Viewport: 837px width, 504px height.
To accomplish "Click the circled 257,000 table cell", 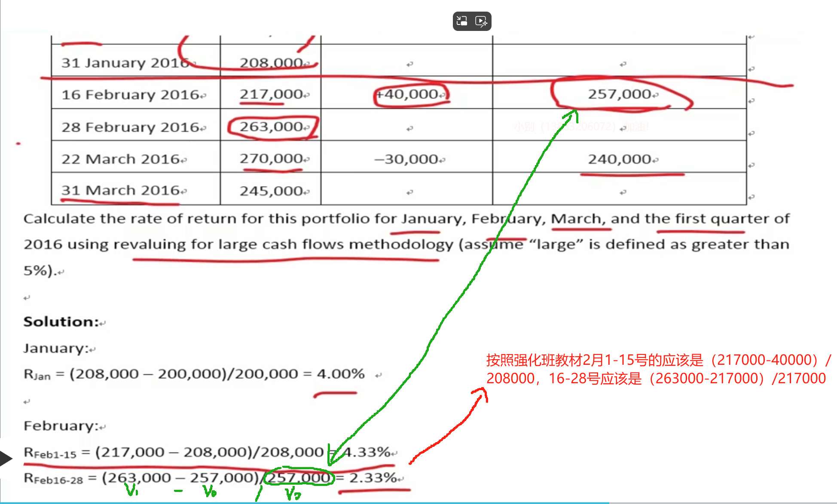I will (x=619, y=94).
